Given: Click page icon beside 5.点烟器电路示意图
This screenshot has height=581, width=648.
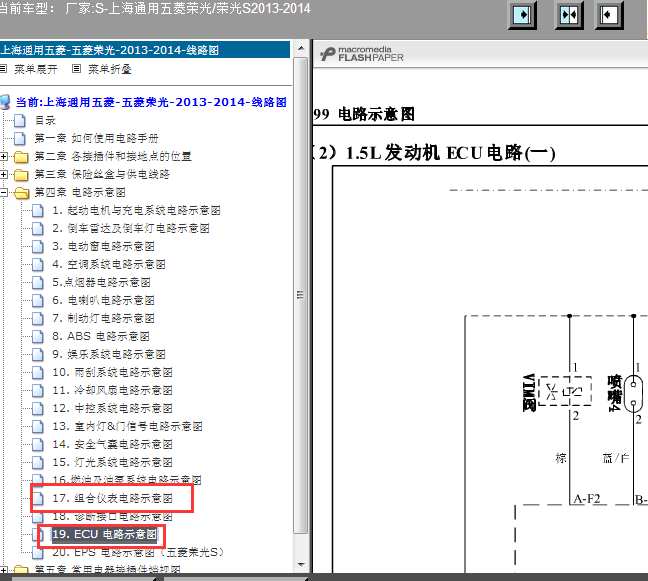Looking at the screenshot, I should point(38,282).
